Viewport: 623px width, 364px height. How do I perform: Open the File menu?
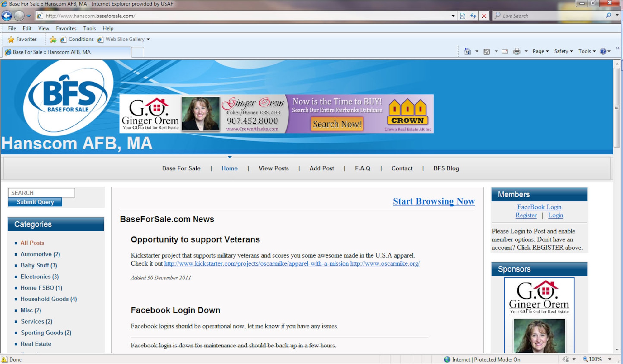pyautogui.click(x=12, y=28)
